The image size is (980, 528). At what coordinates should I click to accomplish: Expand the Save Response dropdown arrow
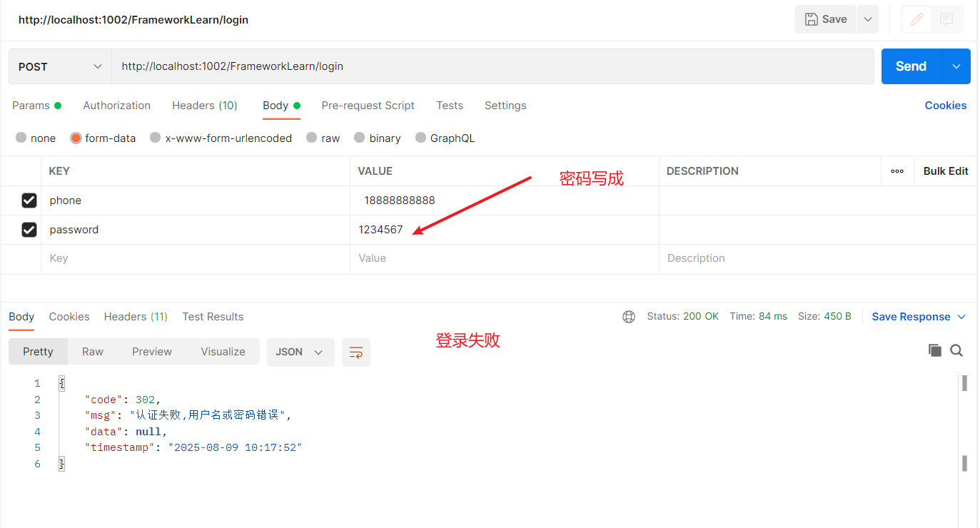961,317
